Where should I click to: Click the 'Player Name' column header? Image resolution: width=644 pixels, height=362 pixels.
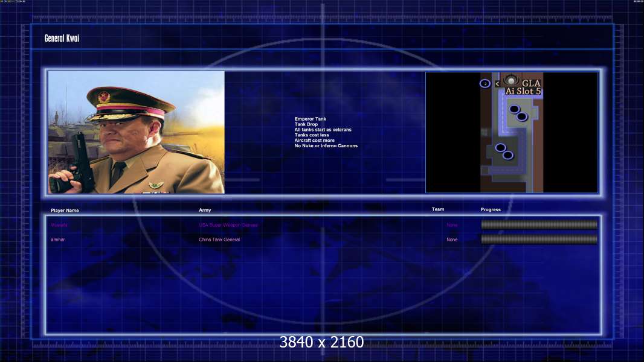coord(65,211)
